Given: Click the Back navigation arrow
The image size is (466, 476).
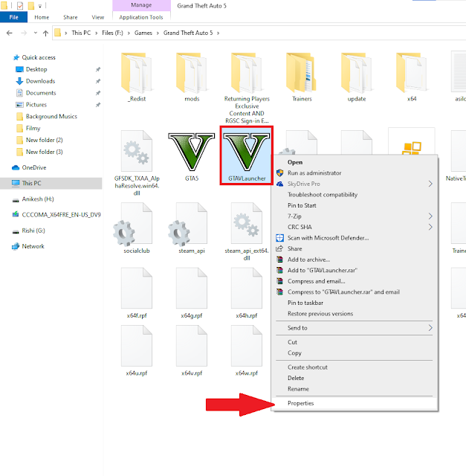Looking at the screenshot, I should [x=10, y=33].
